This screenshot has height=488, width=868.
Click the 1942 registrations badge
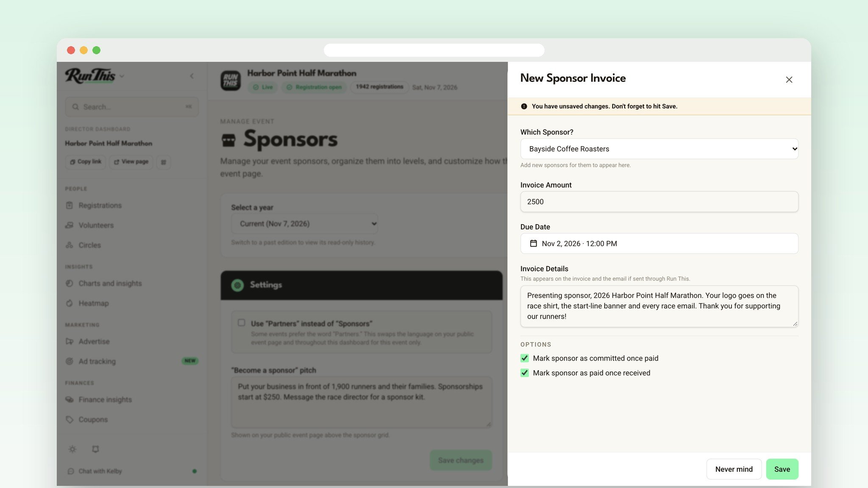379,87
